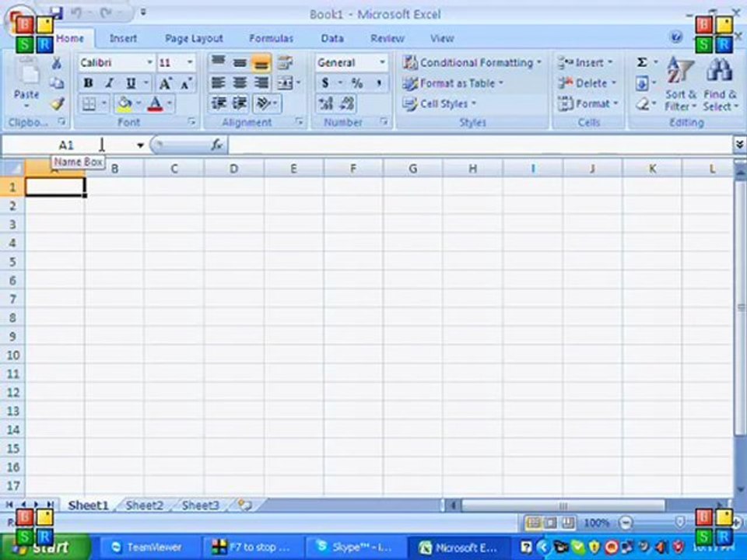The width and height of the screenshot is (747, 560).
Task: Align text left
Action: [218, 83]
